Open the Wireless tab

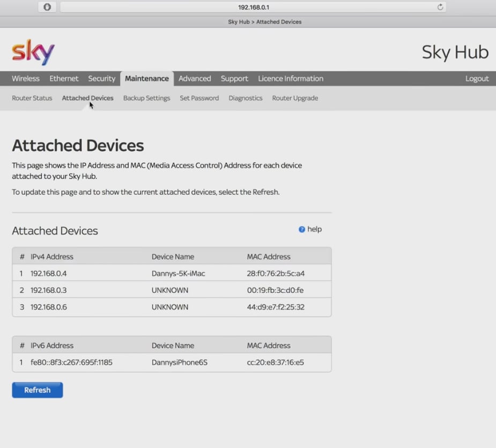[x=26, y=78]
